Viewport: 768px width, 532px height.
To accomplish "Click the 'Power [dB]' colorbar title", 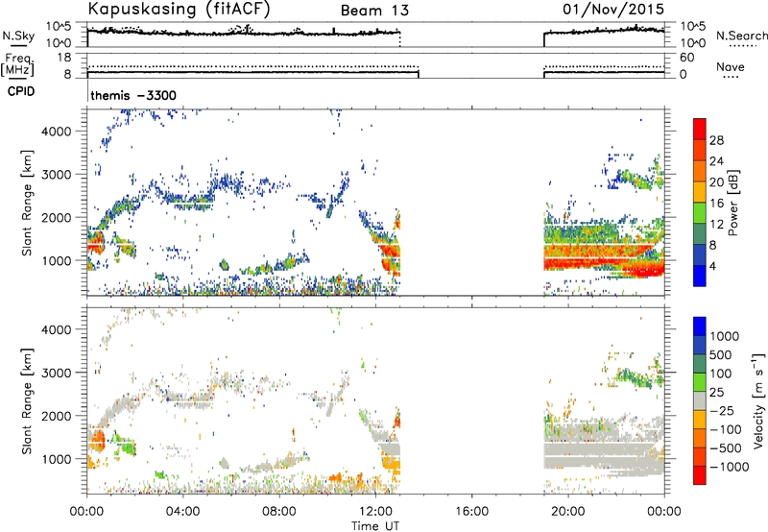I will [x=733, y=203].
